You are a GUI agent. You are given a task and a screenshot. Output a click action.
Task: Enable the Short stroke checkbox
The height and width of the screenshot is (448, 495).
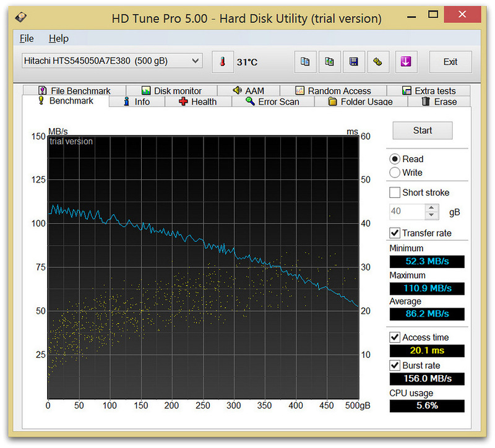pyautogui.click(x=395, y=192)
